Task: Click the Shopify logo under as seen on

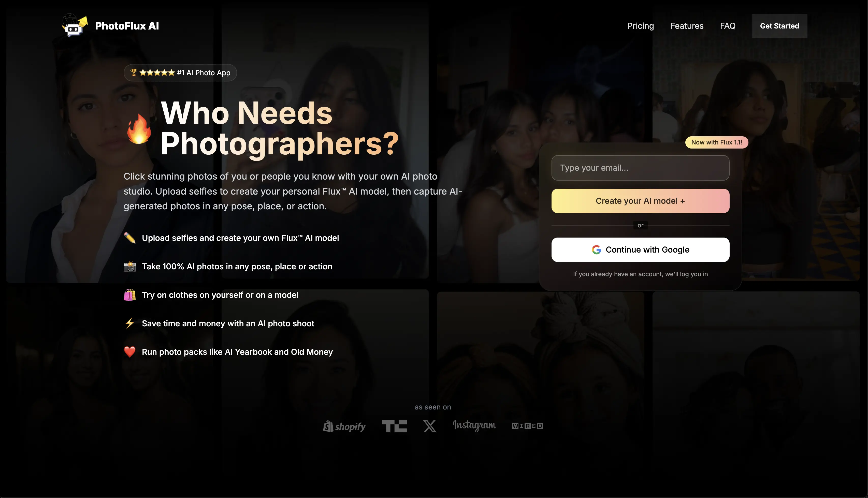Action: (344, 426)
